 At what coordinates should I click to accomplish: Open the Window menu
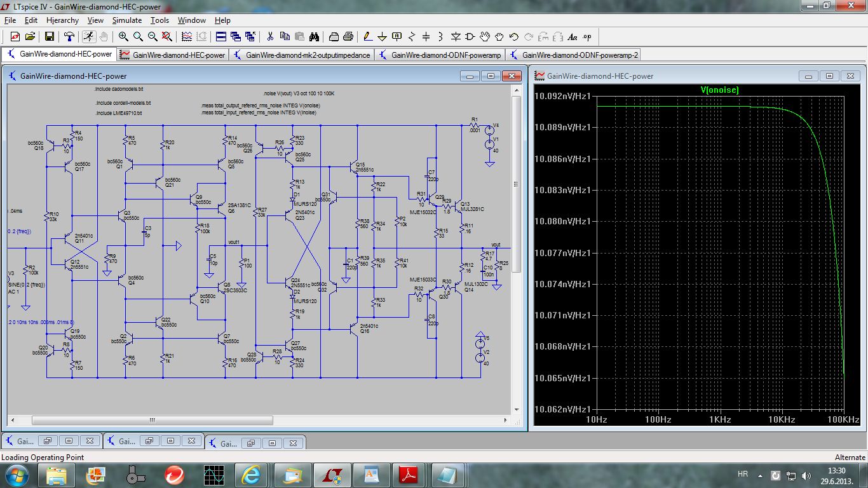click(191, 20)
